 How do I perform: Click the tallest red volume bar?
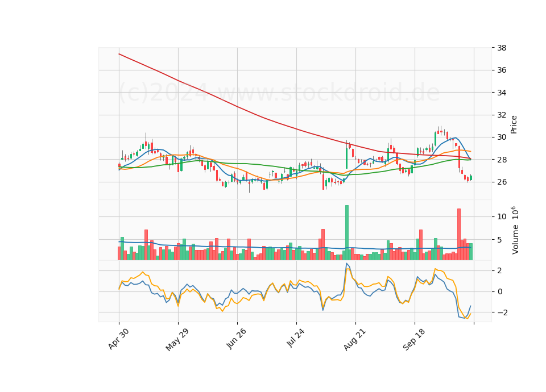click(459, 235)
